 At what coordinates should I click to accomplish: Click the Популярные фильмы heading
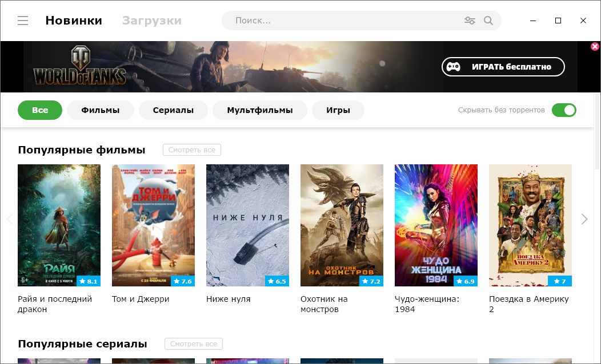coord(82,149)
